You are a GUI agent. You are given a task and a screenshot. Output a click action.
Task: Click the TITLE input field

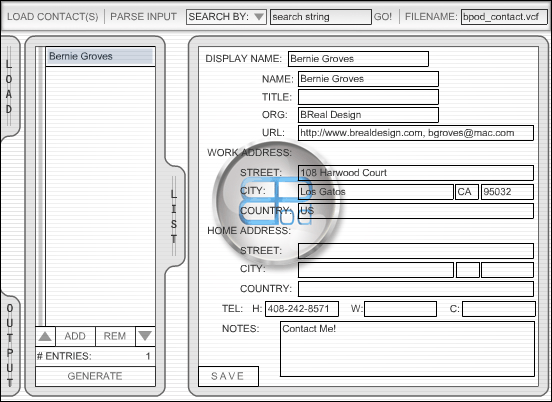[368, 97]
